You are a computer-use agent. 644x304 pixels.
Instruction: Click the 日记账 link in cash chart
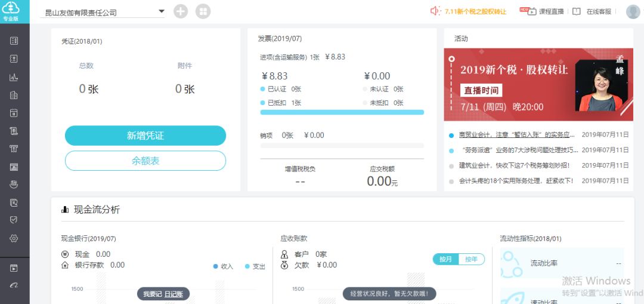point(174,294)
